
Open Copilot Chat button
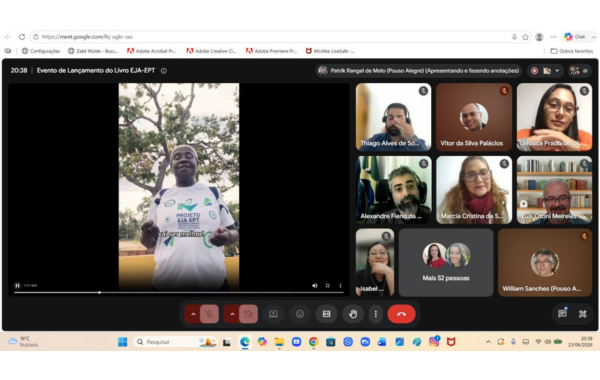pos(575,37)
